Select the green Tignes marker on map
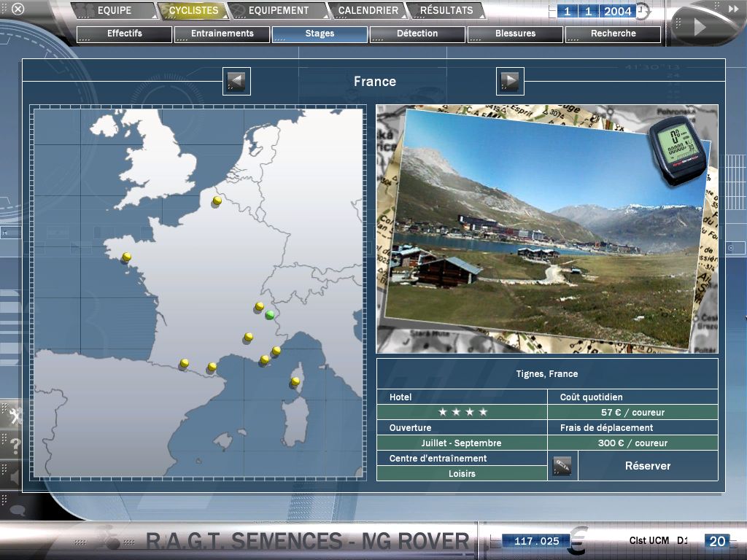Screen dimensions: 747x560 point(270,314)
